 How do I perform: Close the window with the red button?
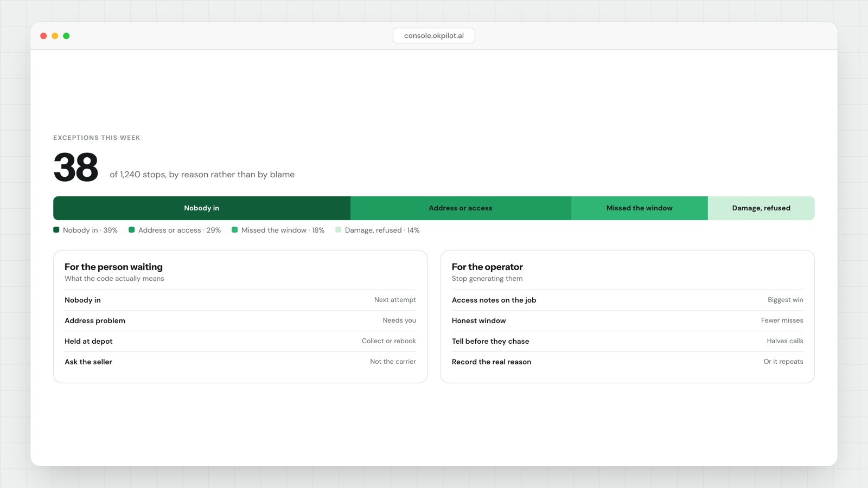[x=43, y=36]
